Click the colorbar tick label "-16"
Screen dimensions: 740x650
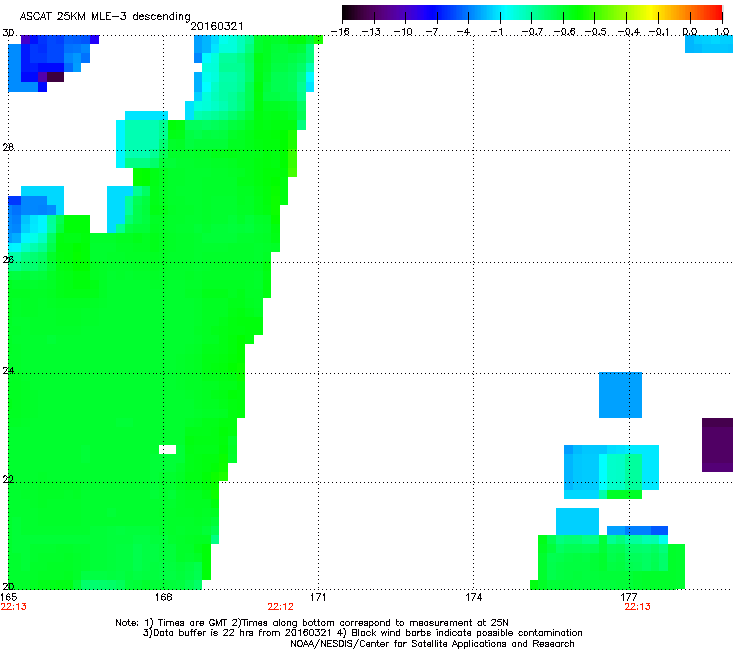coord(340,32)
